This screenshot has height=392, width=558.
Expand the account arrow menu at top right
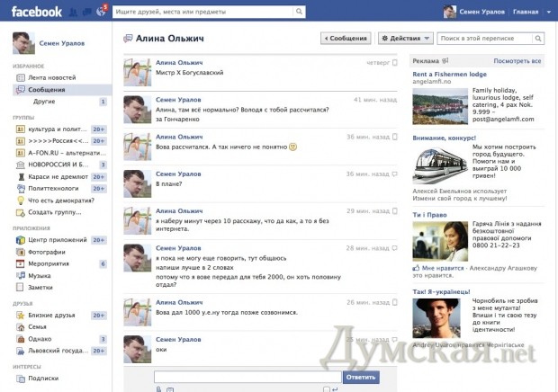point(547,13)
